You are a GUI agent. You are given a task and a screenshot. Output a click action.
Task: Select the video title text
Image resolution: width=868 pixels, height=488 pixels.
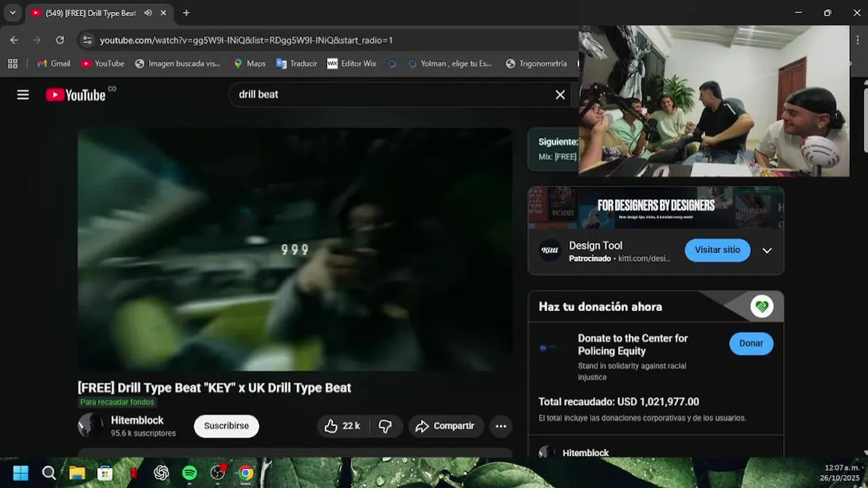[214, 388]
